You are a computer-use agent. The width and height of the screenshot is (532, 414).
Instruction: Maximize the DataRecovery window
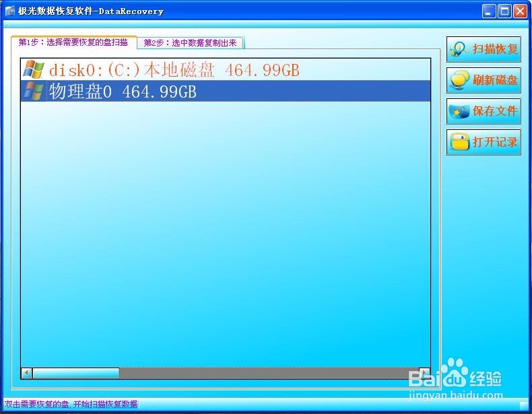(x=504, y=11)
